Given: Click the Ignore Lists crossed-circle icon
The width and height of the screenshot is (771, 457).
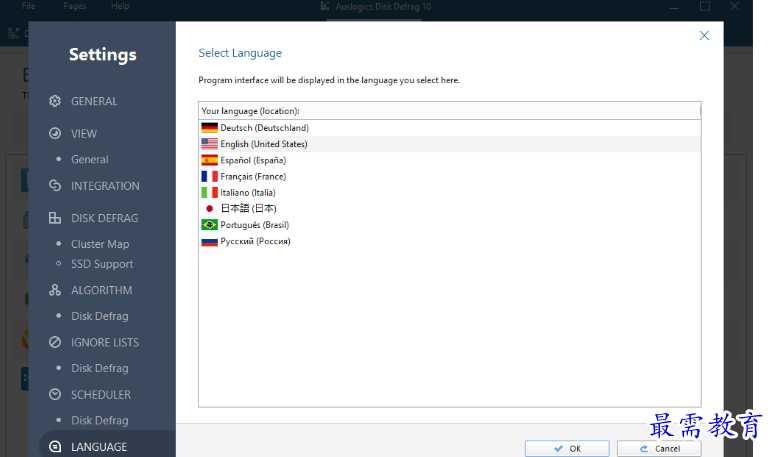Looking at the screenshot, I should click(x=55, y=342).
